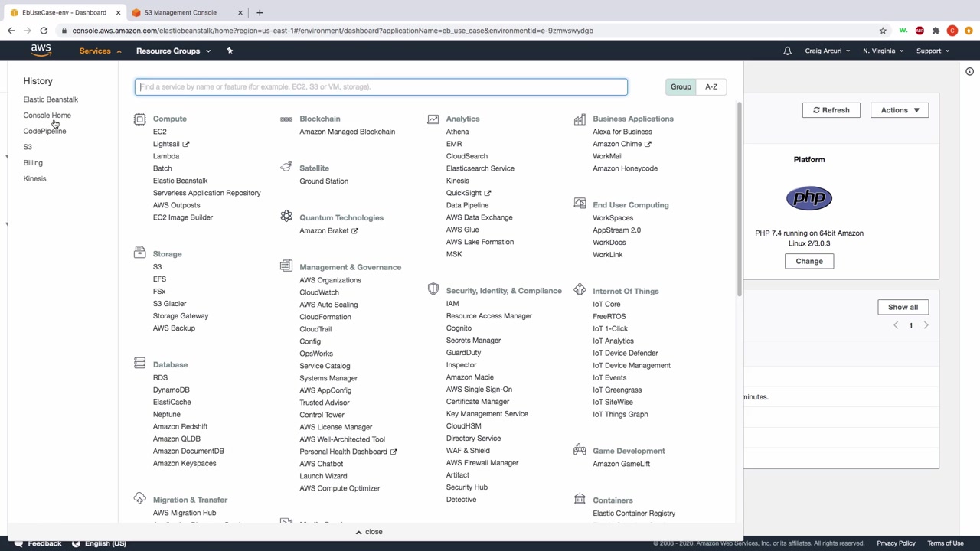The width and height of the screenshot is (980, 551).
Task: Click the Analytics chart icon
Action: pos(433,119)
